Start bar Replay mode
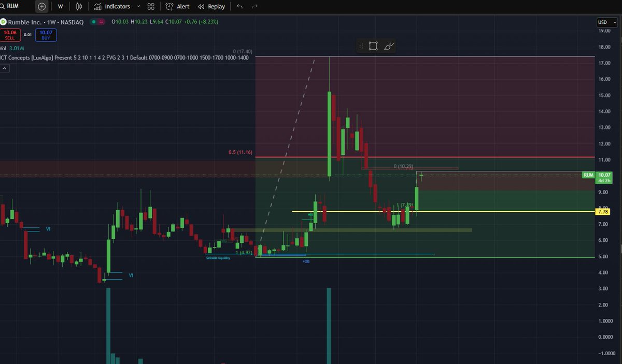 point(211,6)
